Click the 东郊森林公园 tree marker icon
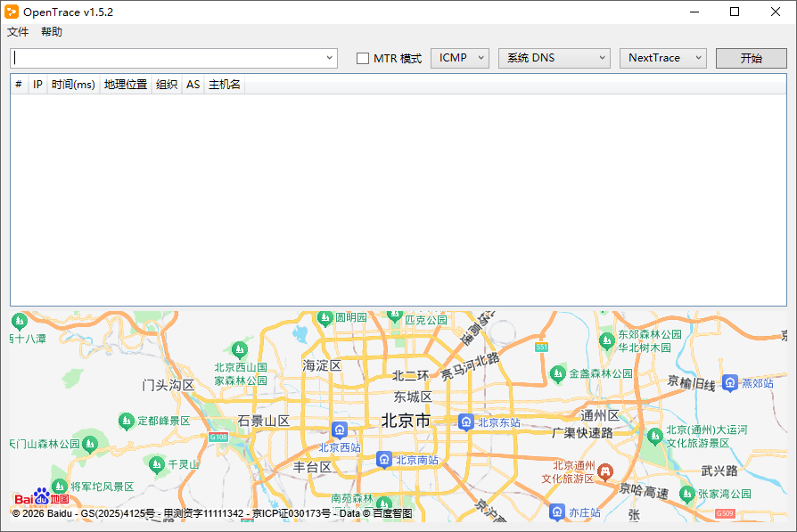 607,341
